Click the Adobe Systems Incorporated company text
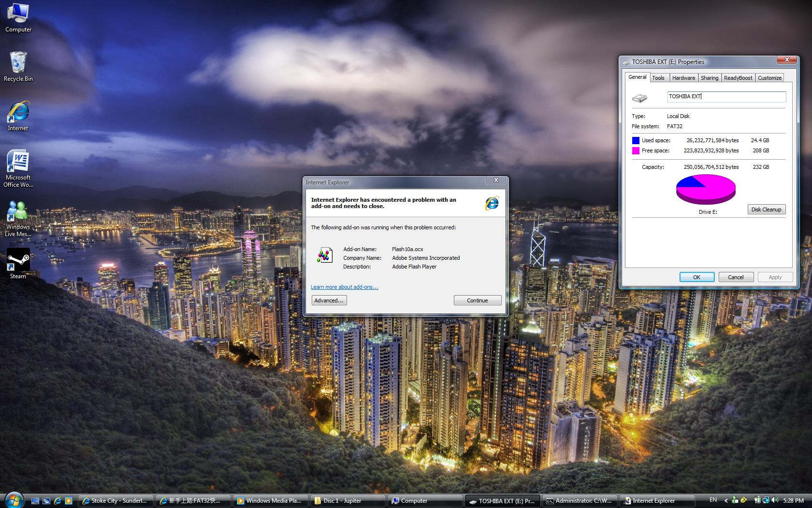Screen dimensions: 812x508 tap(426, 258)
